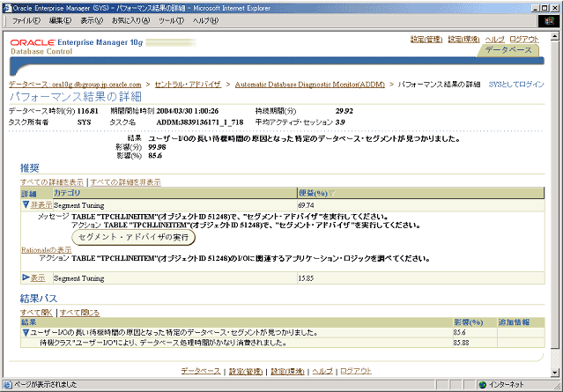Click the page icon in the status bar

(x=7, y=385)
